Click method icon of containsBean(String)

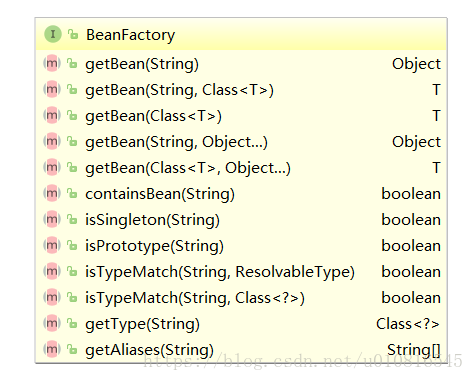(x=52, y=193)
